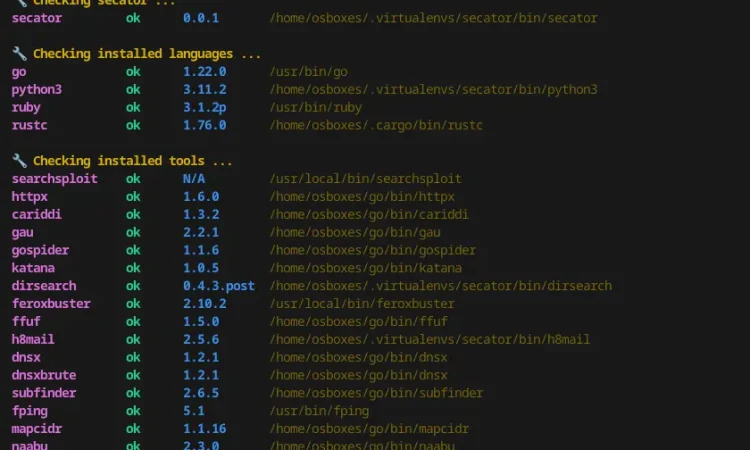Click the version '5.1'
This screenshot has width=750, height=450.
(194, 411)
